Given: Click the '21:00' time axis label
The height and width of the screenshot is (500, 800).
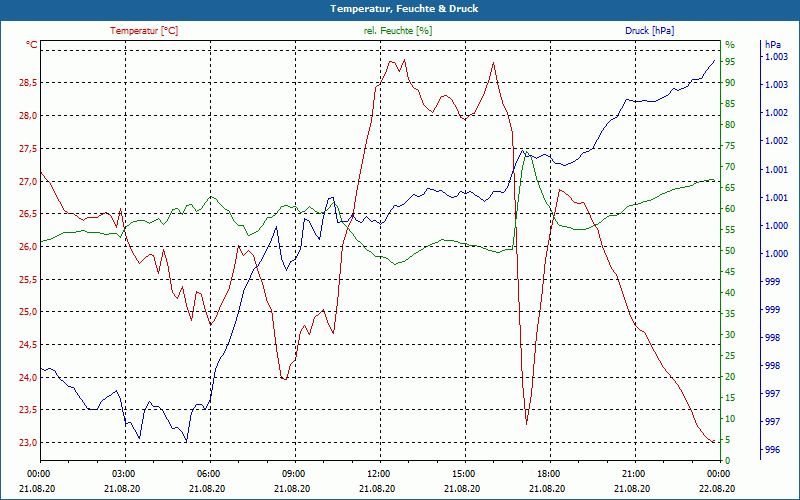Looking at the screenshot, I should 633,473.
